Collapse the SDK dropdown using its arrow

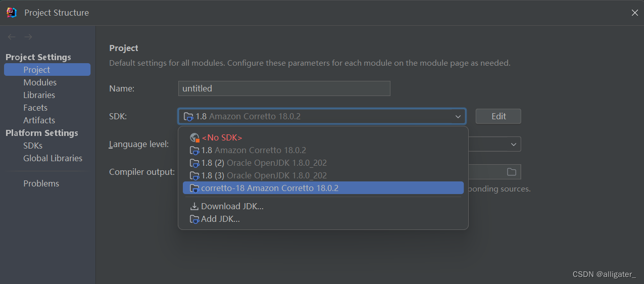click(458, 116)
